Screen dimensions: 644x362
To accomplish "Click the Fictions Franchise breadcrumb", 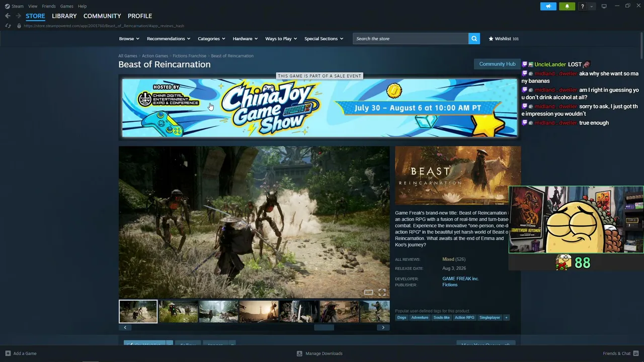I will [x=190, y=56].
